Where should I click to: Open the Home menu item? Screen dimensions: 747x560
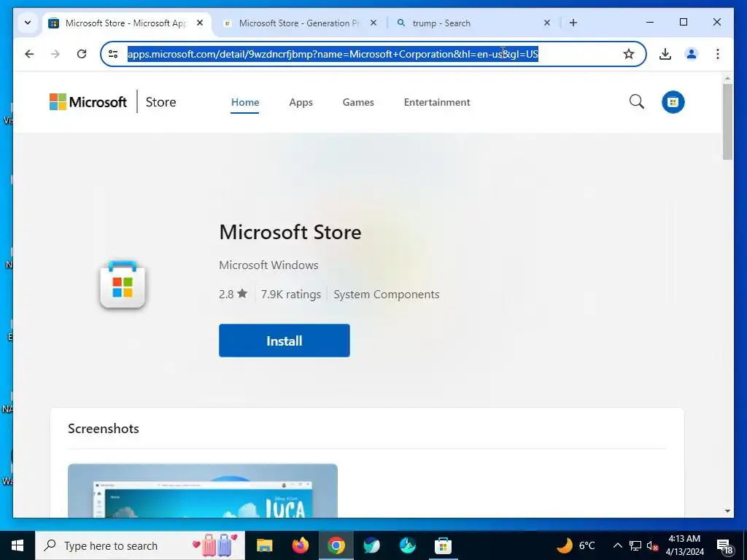point(245,102)
